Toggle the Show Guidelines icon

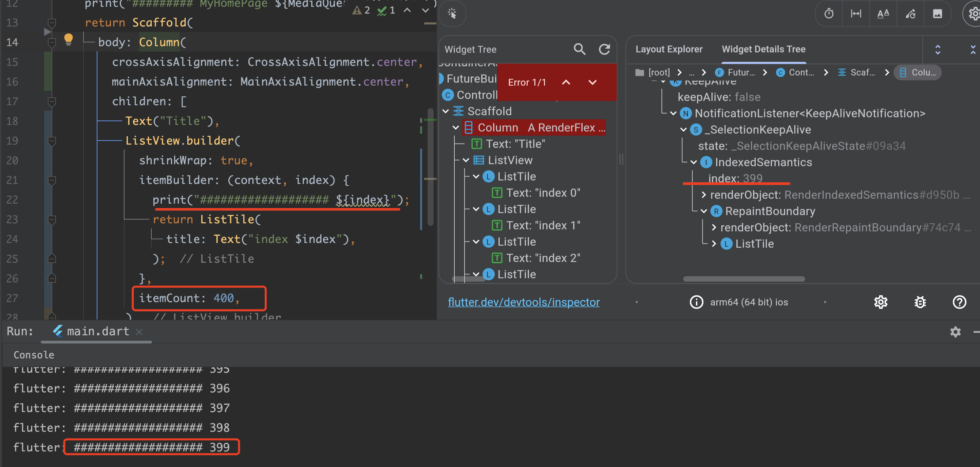[856, 14]
